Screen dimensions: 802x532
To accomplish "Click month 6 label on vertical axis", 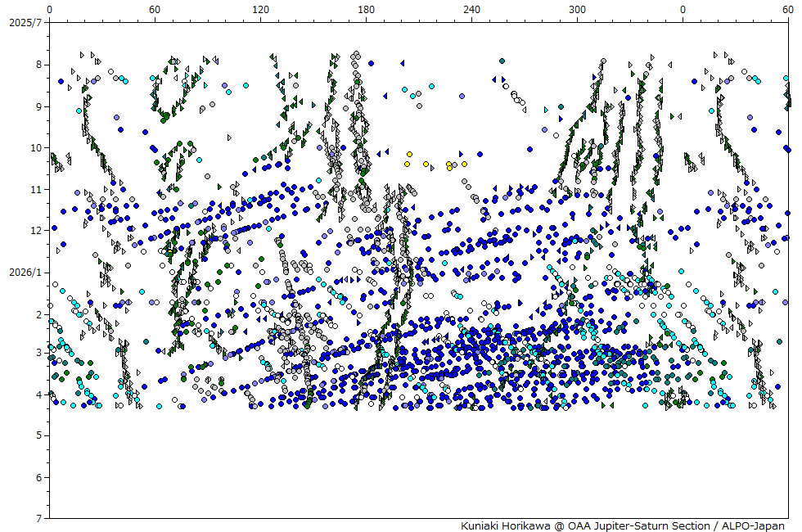I will [38, 477].
